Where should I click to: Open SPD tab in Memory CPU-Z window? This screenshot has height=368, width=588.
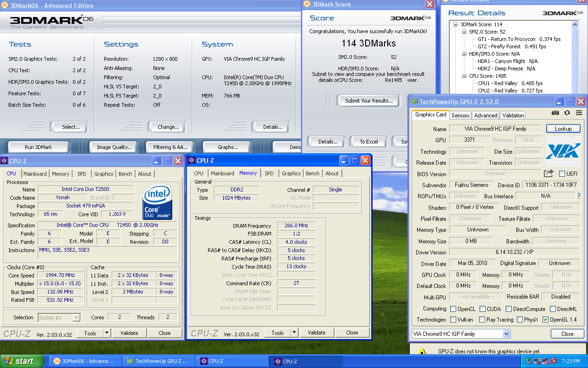pos(269,173)
